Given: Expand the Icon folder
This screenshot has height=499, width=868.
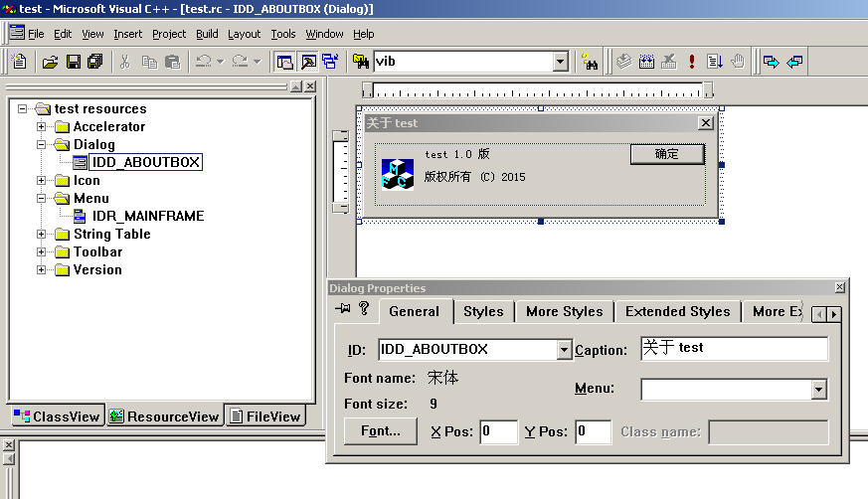Looking at the screenshot, I should pos(41,180).
